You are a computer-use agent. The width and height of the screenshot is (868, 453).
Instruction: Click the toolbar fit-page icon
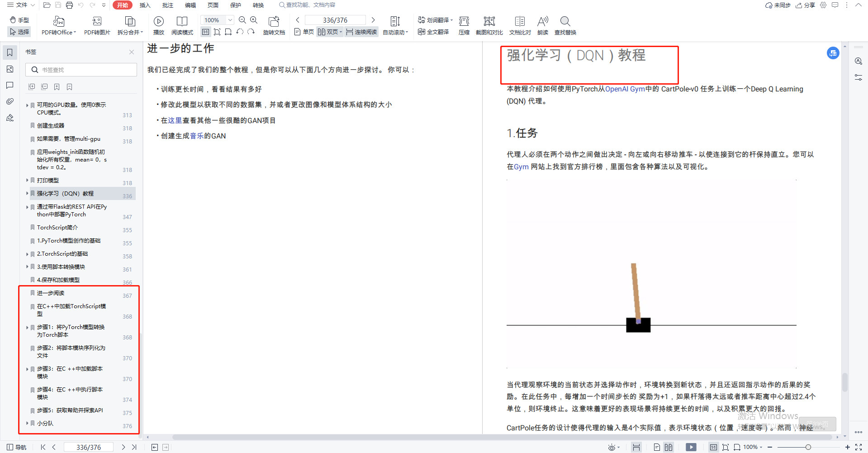(217, 32)
